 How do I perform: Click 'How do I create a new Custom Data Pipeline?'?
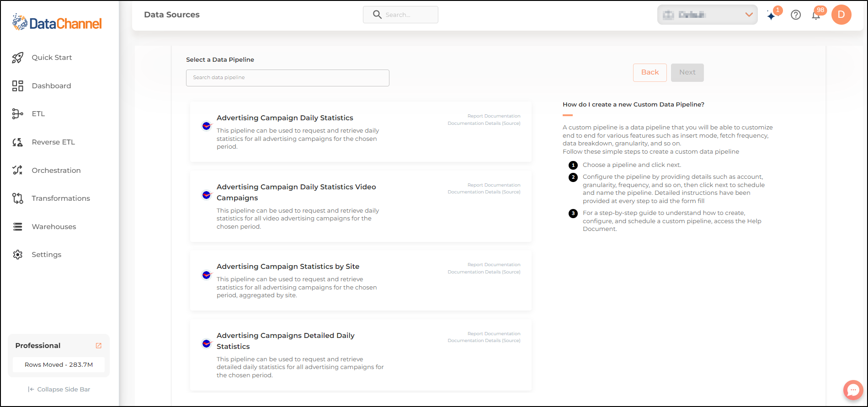coord(634,105)
